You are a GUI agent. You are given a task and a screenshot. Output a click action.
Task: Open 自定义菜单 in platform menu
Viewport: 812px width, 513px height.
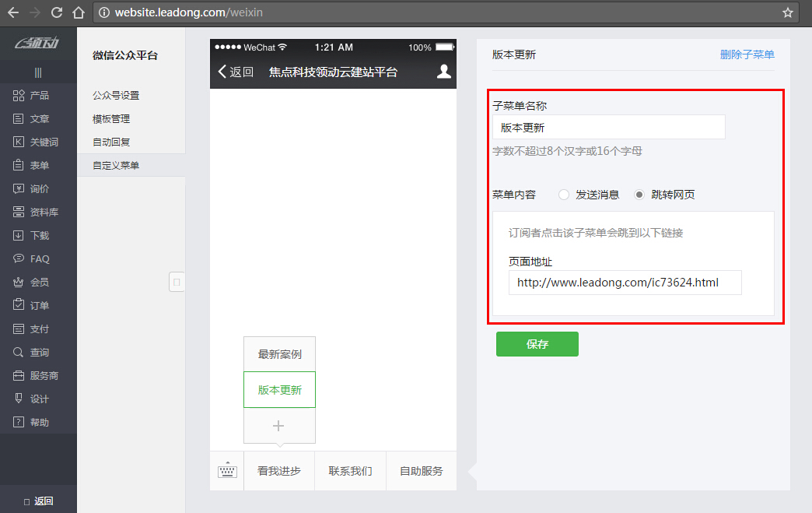(x=116, y=165)
